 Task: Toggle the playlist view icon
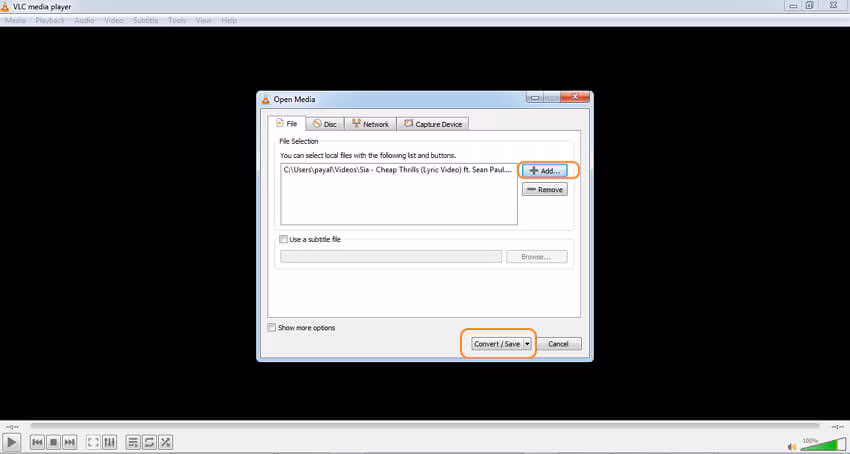pyautogui.click(x=133, y=442)
